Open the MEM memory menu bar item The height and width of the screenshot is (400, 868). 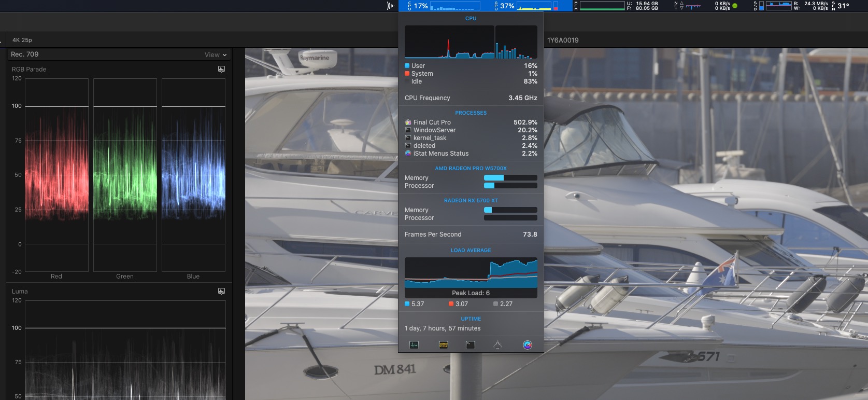pyautogui.click(x=616, y=6)
